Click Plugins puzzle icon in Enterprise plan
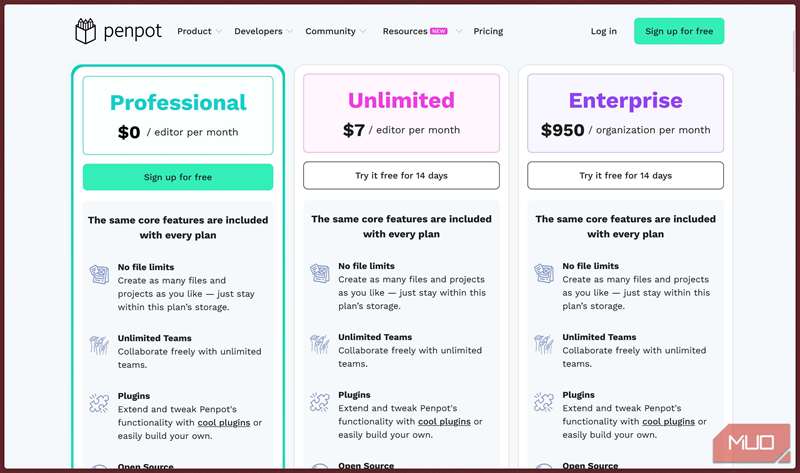 pos(543,402)
